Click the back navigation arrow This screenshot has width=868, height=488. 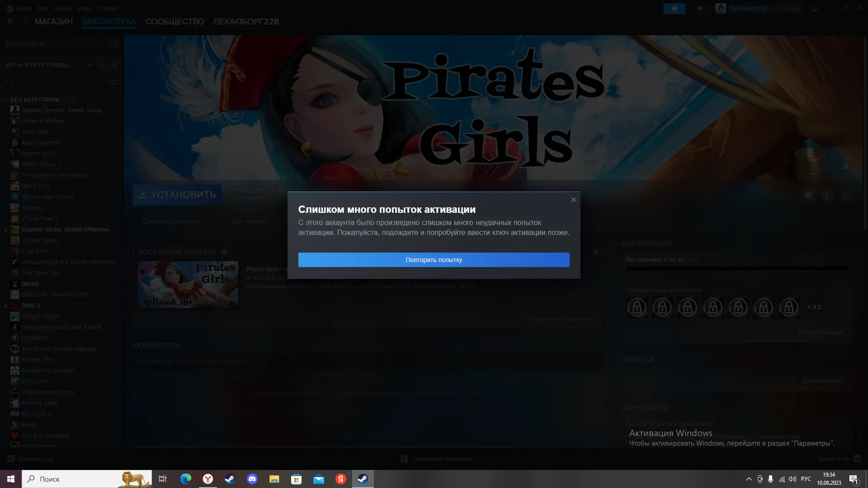pos(11,22)
